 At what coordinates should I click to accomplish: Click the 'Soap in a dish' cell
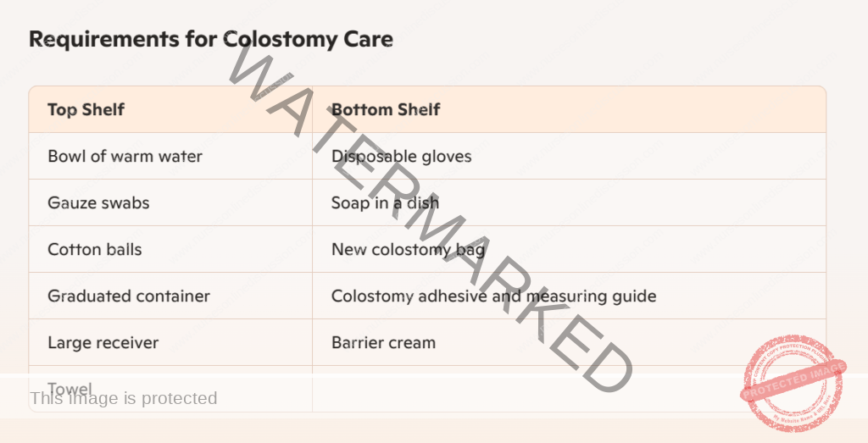(x=569, y=202)
